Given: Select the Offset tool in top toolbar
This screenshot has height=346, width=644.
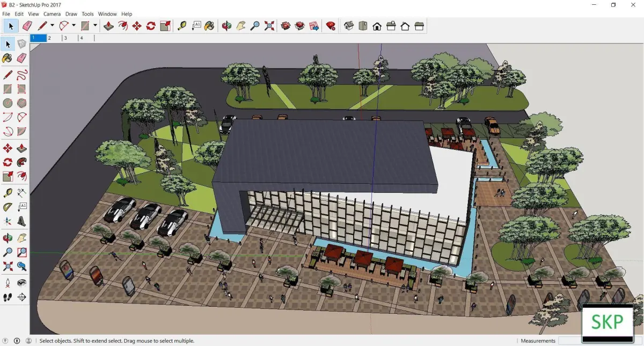Looking at the screenshot, I should pos(123,25).
